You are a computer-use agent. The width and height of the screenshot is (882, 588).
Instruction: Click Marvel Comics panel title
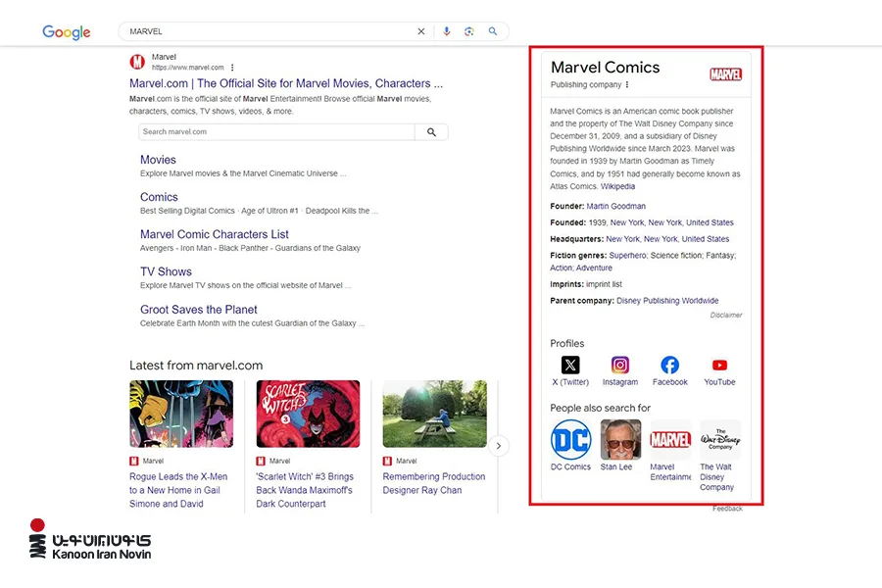pos(606,68)
